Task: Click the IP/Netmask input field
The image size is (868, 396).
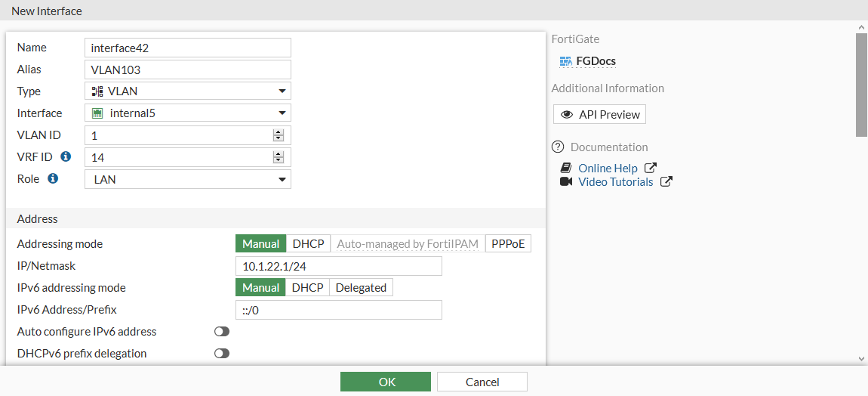Action: click(x=338, y=266)
